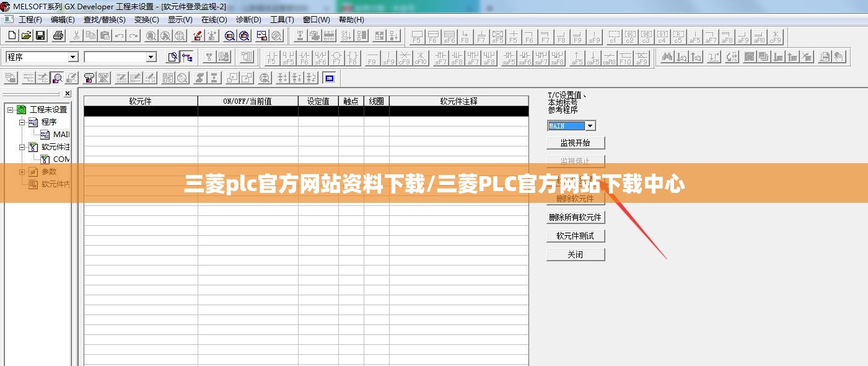
Task: Click the 软元件注释 column header
Action: 459,101
